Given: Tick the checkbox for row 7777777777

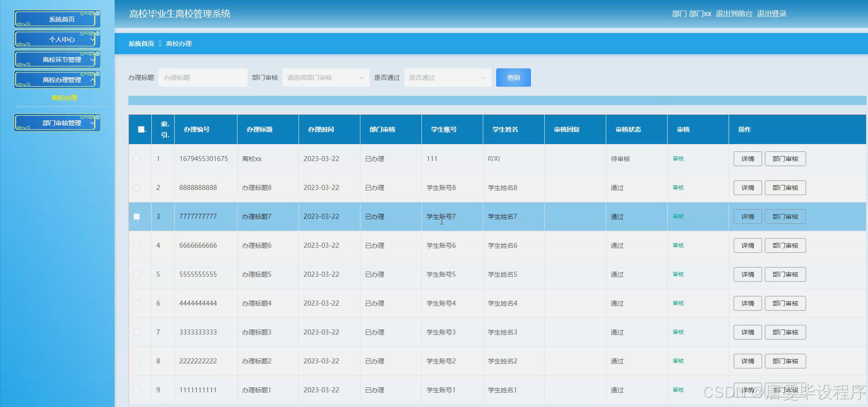Looking at the screenshot, I should tap(137, 217).
